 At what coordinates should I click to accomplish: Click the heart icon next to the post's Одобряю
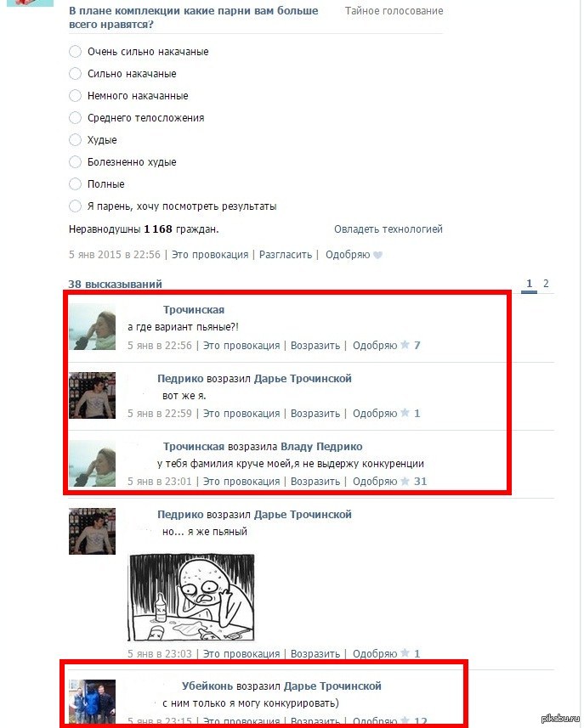coord(377,255)
